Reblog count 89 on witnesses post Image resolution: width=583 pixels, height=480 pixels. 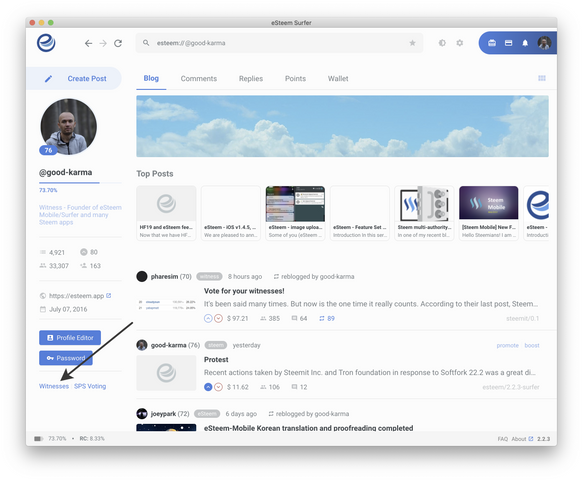[x=327, y=319]
